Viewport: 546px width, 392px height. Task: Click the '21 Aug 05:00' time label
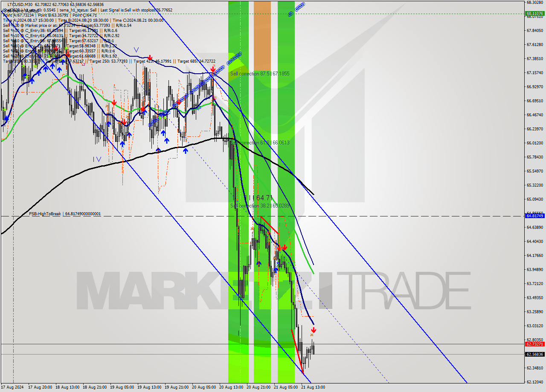tap(286, 387)
